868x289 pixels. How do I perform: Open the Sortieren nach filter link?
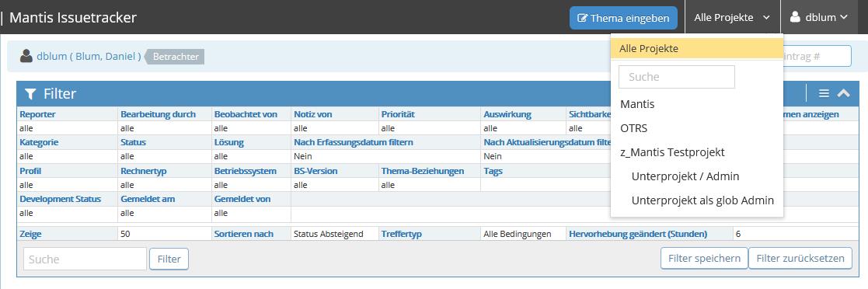243,234
